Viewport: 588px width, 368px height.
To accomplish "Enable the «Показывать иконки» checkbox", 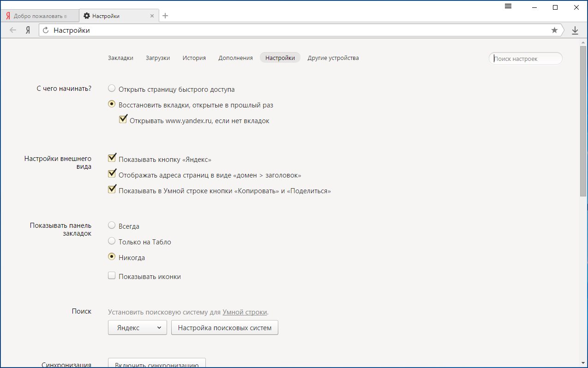I will pos(112,276).
